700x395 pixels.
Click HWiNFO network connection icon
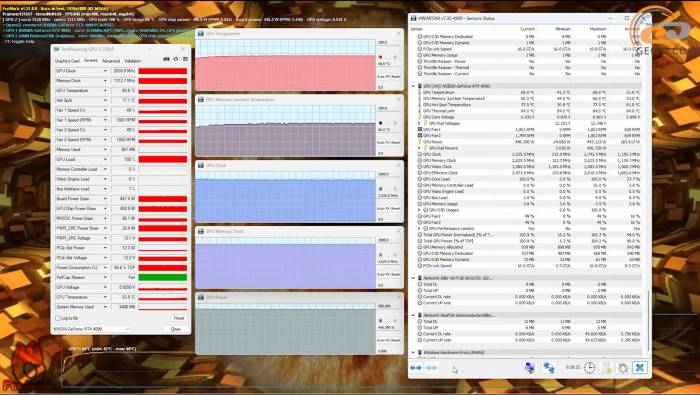pos(549,368)
